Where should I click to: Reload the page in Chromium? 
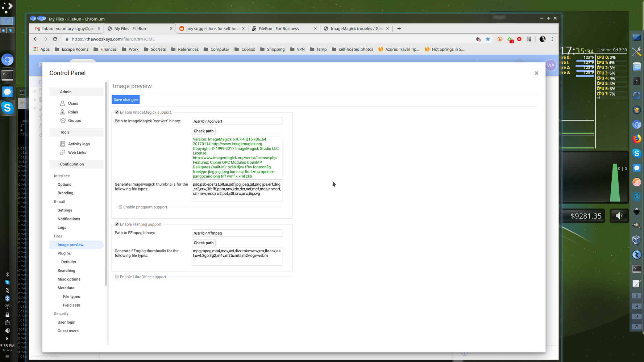[x=55, y=39]
